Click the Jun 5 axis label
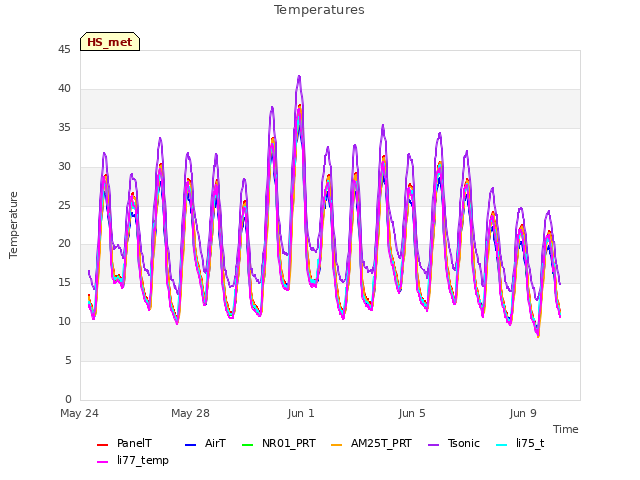 (412, 413)
